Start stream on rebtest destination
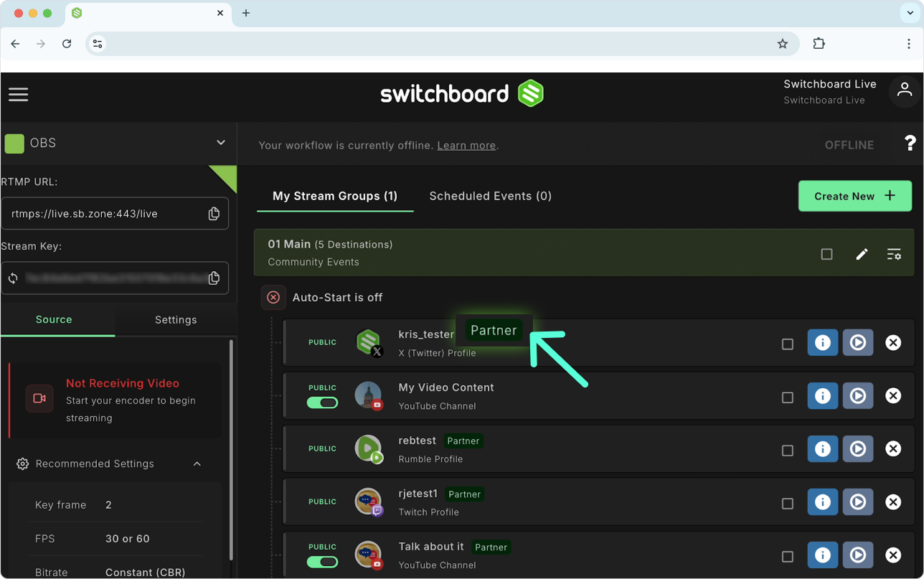Image resolution: width=924 pixels, height=579 pixels. [858, 449]
